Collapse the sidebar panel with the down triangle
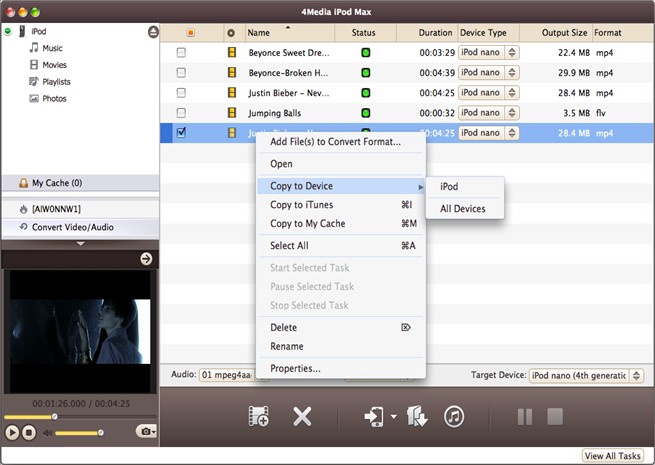The width and height of the screenshot is (655, 465). 81,244
